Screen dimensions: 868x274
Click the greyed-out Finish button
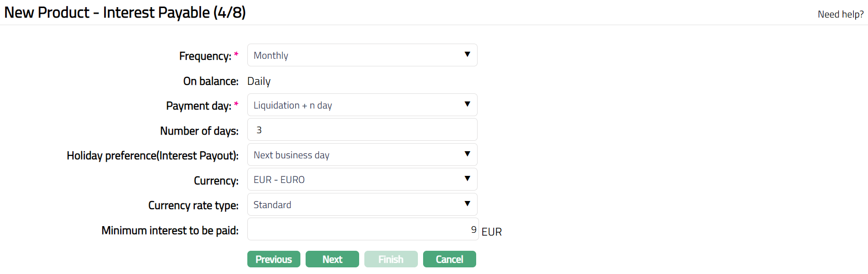[391, 259]
